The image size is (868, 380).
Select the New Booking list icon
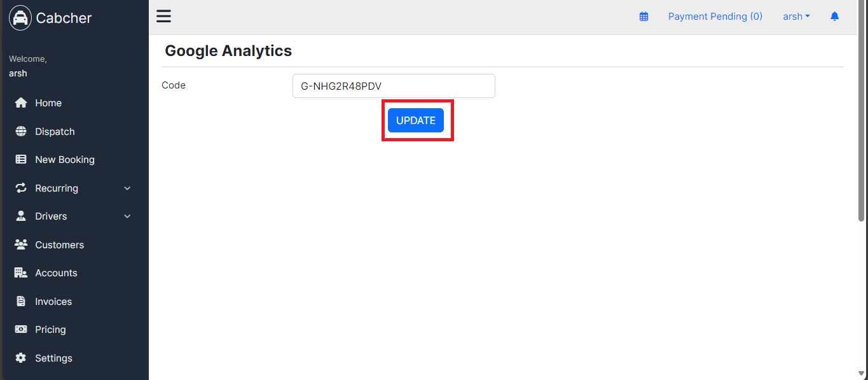(x=21, y=160)
